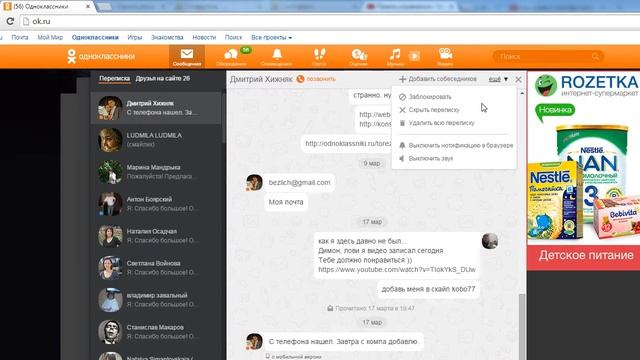Click the добавь меня в скайп kobo77 message
640x360 pixels.
[x=428, y=289]
